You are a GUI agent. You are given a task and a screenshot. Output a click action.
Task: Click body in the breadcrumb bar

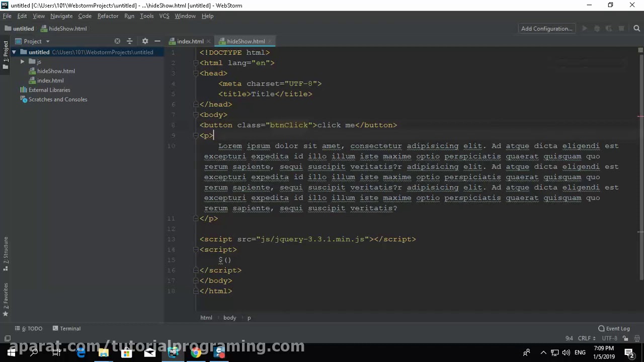(229, 318)
